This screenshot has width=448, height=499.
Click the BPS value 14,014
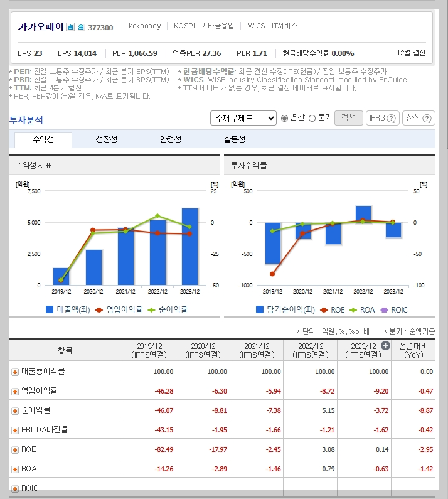85,53
